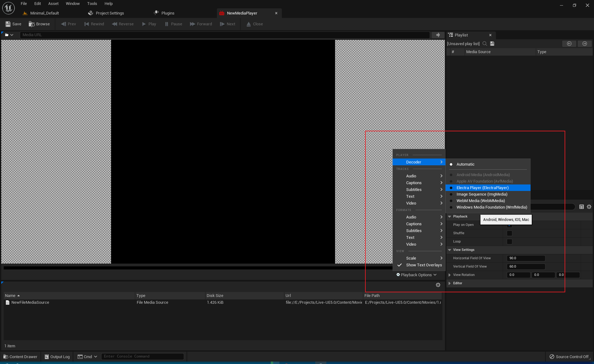Click the playlist search magnifier icon

[x=485, y=44]
